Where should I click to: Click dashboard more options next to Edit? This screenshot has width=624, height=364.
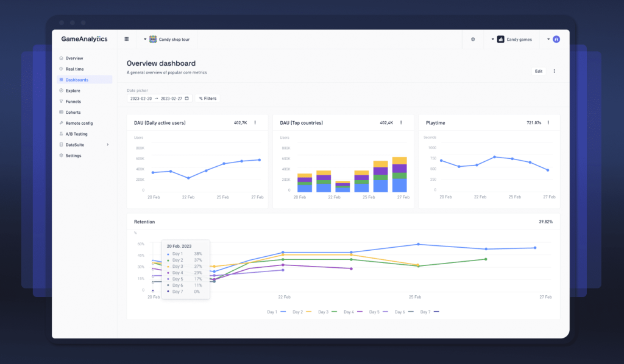coord(554,71)
